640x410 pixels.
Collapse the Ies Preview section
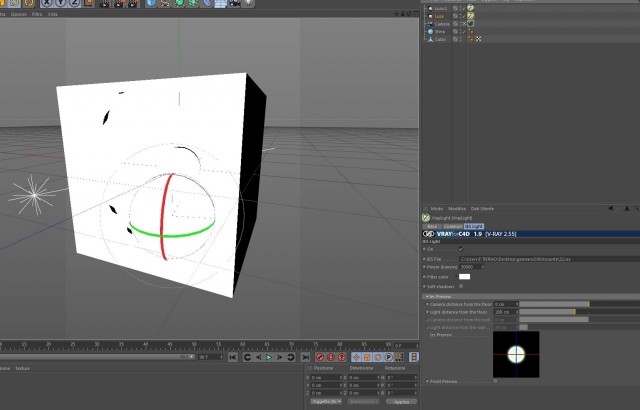[x=439, y=297]
